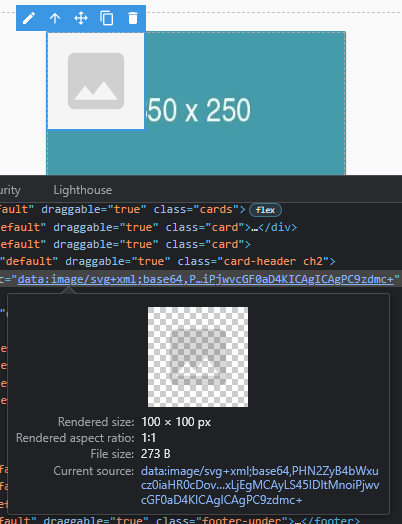Screen dimensions: 402x524
Task: Select the second class="card" element line
Action: coord(125,244)
